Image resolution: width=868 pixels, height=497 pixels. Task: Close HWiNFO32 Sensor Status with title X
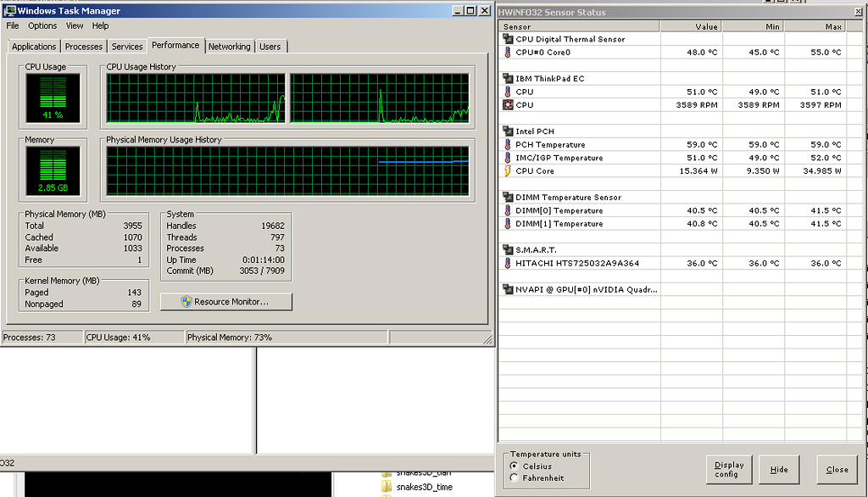[859, 12]
